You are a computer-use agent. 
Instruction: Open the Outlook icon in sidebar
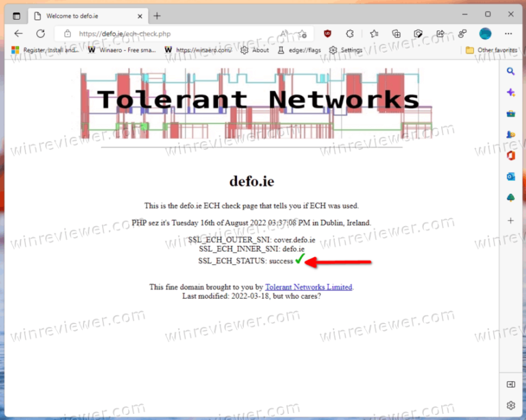tap(511, 177)
